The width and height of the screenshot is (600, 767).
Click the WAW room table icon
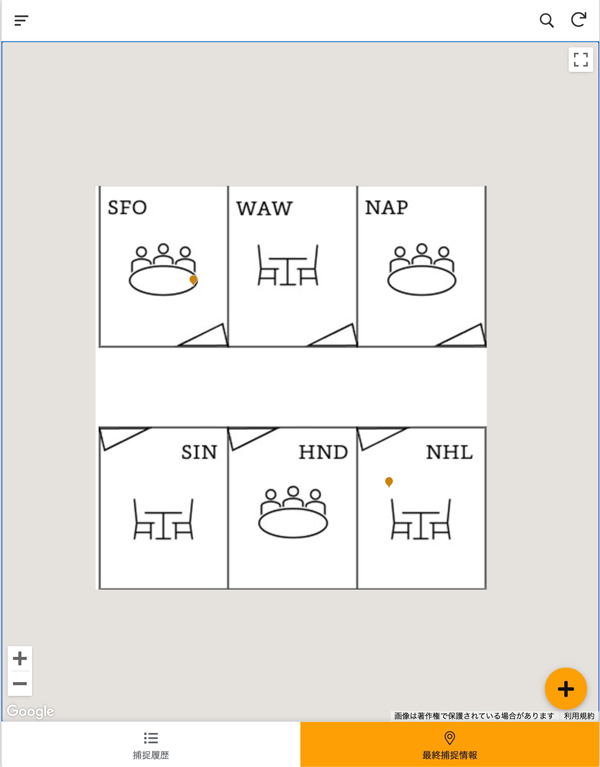(x=288, y=265)
